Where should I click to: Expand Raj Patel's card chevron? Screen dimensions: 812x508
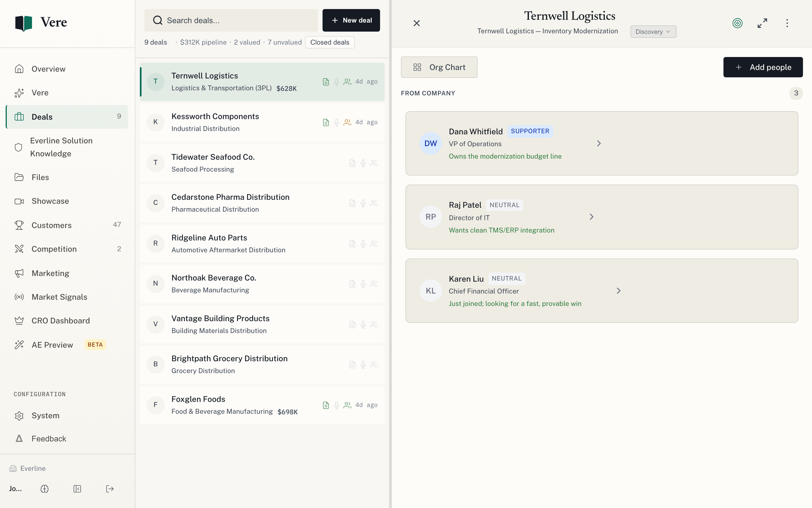pyautogui.click(x=591, y=217)
